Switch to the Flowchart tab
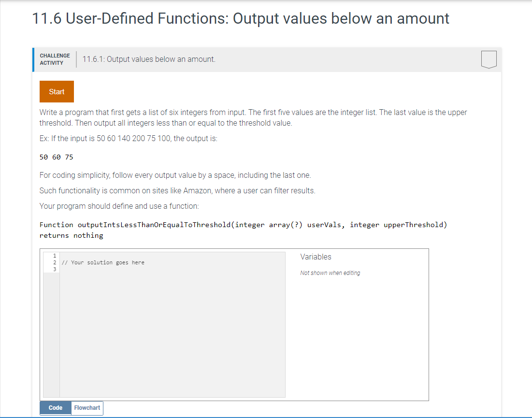This screenshot has height=418, width=532. click(x=86, y=407)
